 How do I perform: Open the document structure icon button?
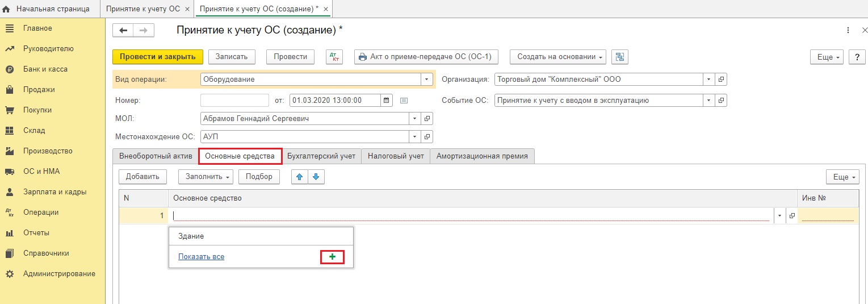tap(620, 57)
